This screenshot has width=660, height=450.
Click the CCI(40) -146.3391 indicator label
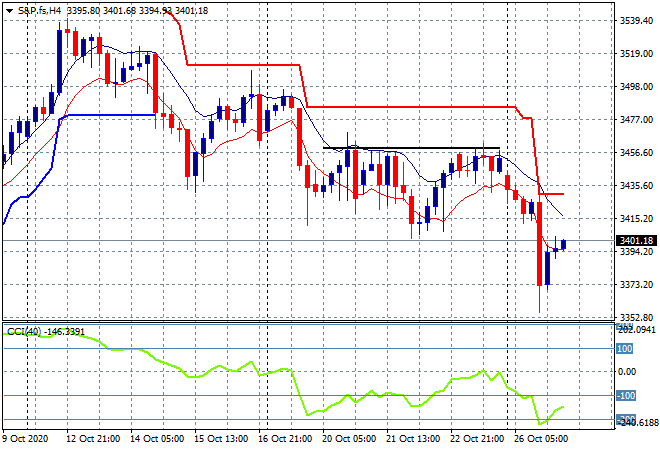coord(46,332)
